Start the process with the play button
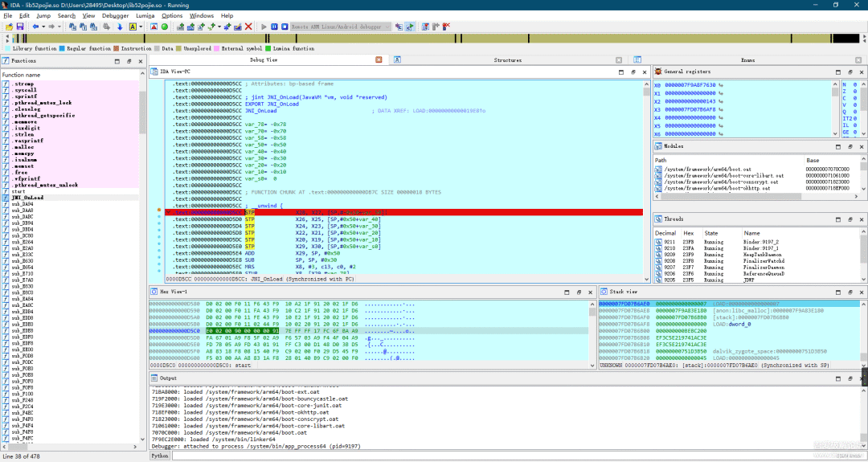The width and height of the screenshot is (868, 462). tap(264, 27)
